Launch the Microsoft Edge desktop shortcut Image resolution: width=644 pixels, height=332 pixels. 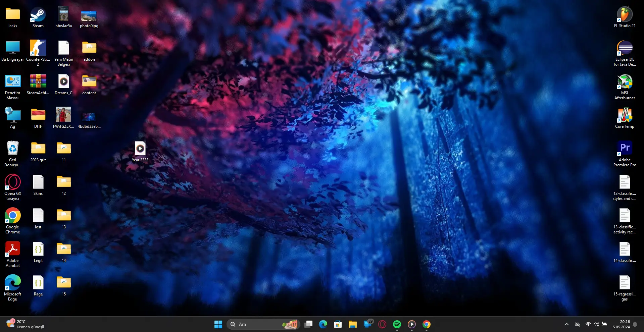pos(13,288)
